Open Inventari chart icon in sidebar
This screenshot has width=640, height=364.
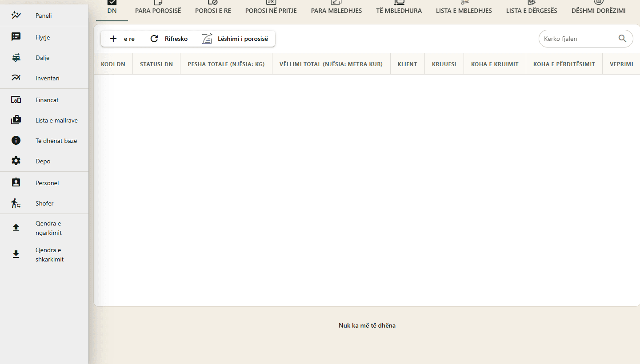pyautogui.click(x=16, y=78)
